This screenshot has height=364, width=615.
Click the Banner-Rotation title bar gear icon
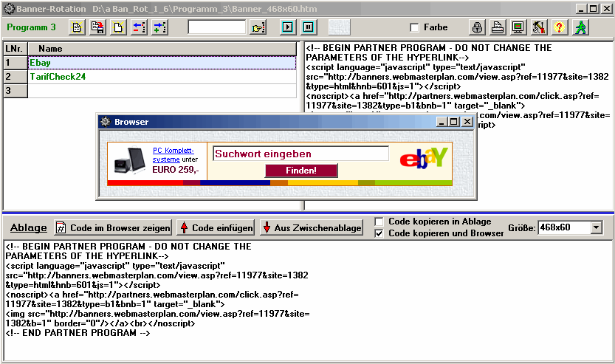click(9, 9)
